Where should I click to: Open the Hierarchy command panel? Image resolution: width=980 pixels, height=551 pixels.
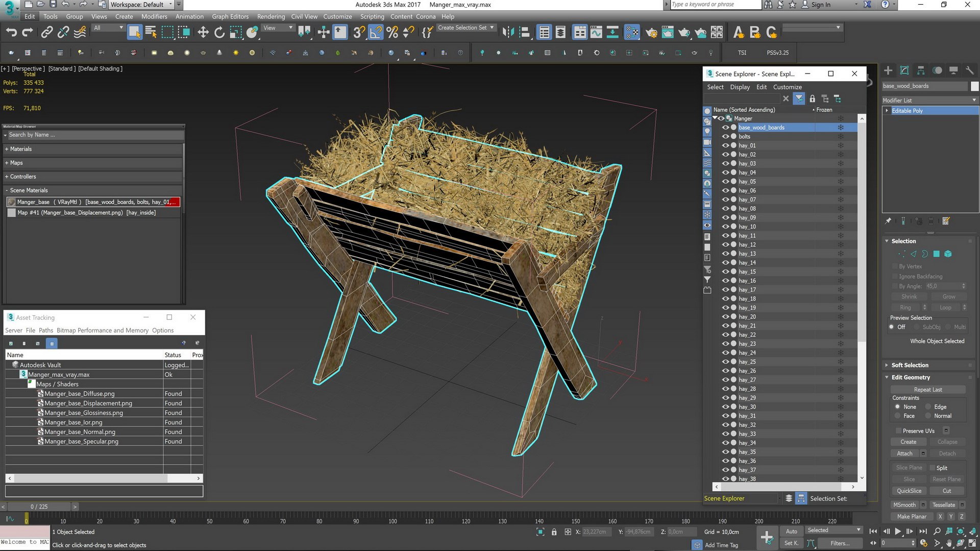point(921,70)
